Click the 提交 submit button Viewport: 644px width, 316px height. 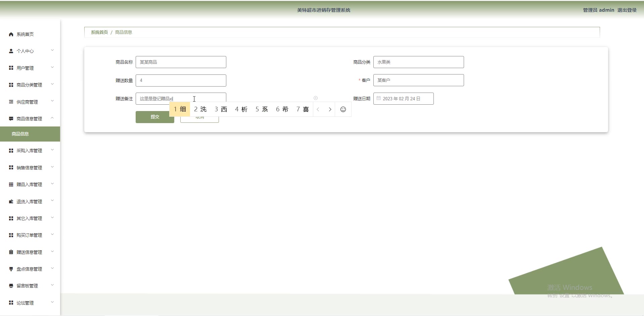coord(155,117)
